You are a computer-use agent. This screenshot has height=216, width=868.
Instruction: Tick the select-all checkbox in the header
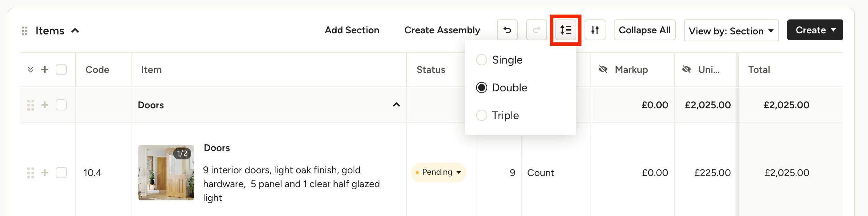[61, 69]
